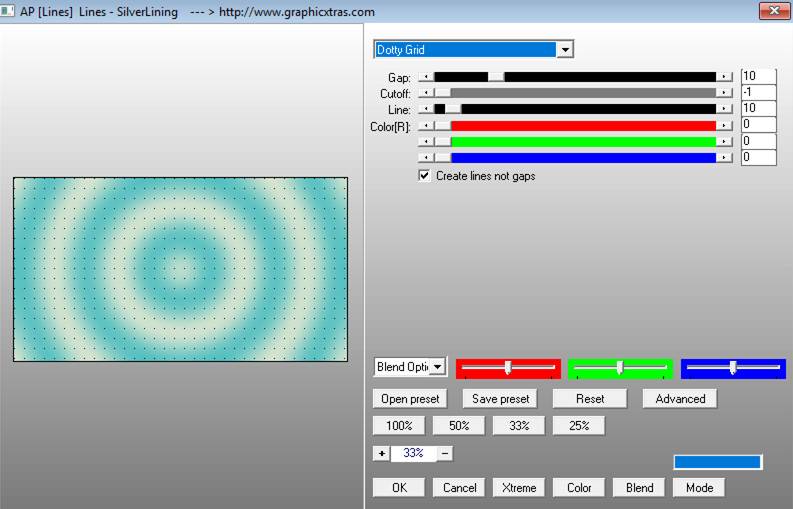Click the green blend slider
Image resolution: width=793 pixels, height=509 pixels.
621,368
